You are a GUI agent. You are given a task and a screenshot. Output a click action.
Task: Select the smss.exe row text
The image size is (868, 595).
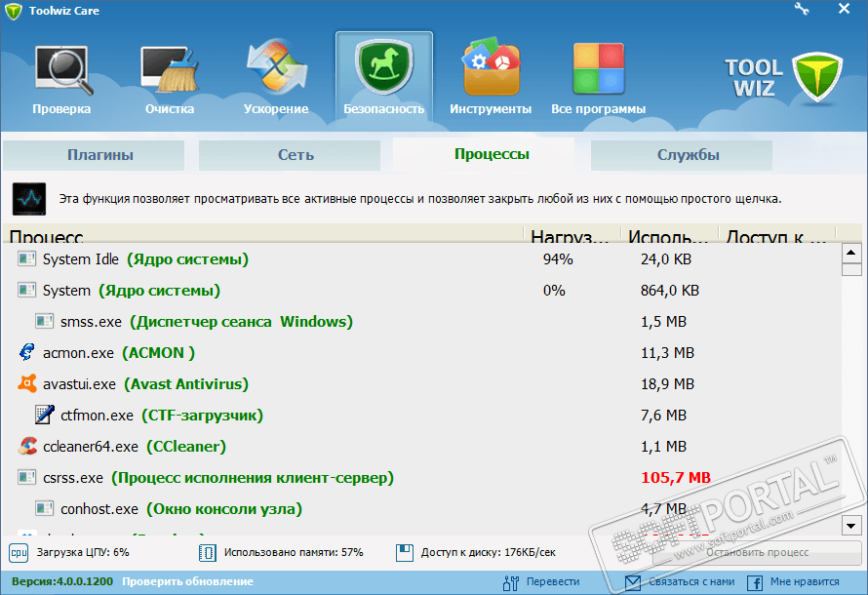point(207,322)
